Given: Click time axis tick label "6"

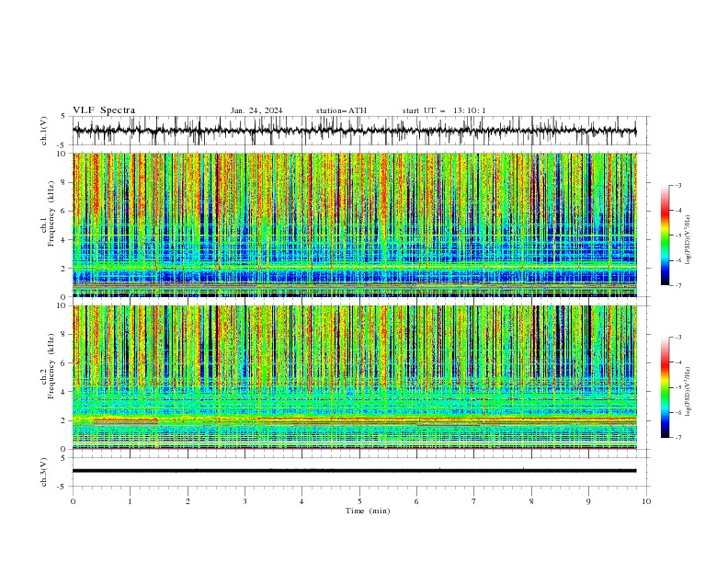Looking at the screenshot, I should [416, 501].
